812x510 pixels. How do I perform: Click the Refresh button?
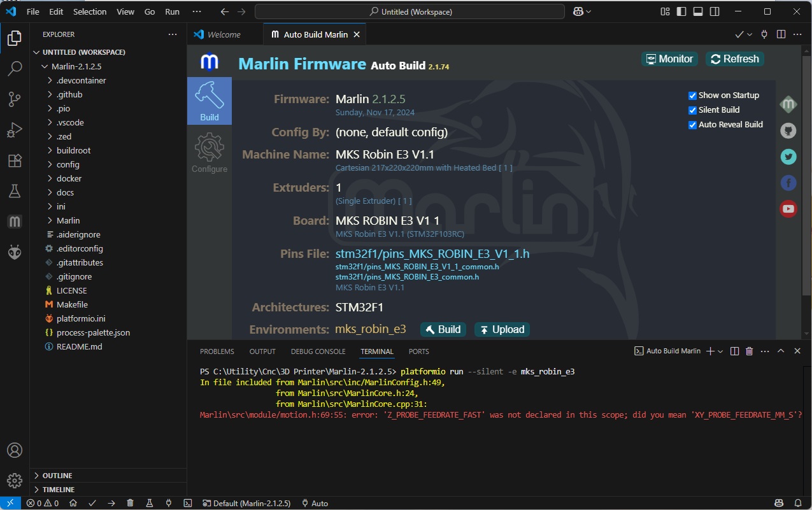tap(734, 59)
